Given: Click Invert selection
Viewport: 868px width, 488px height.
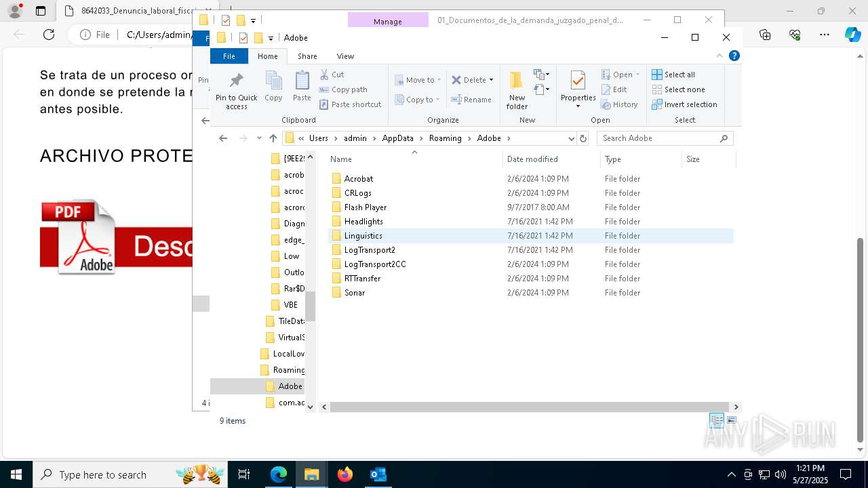Looking at the screenshot, I should point(684,104).
